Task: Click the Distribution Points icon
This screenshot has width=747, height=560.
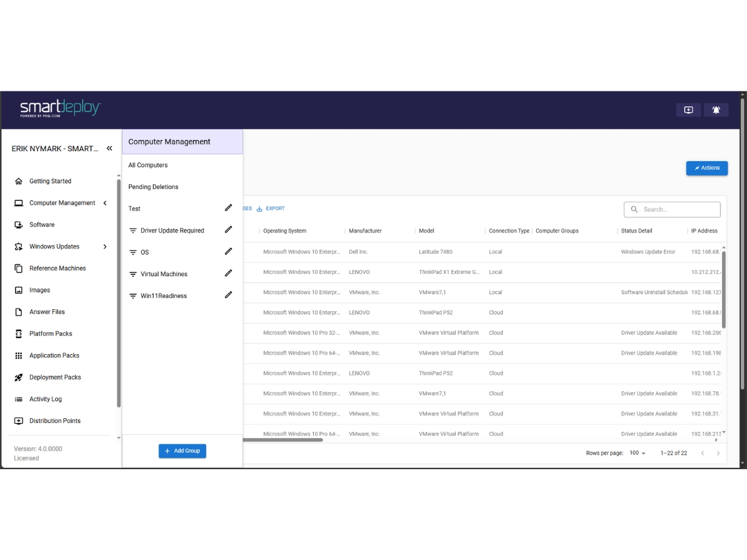Action: click(19, 421)
